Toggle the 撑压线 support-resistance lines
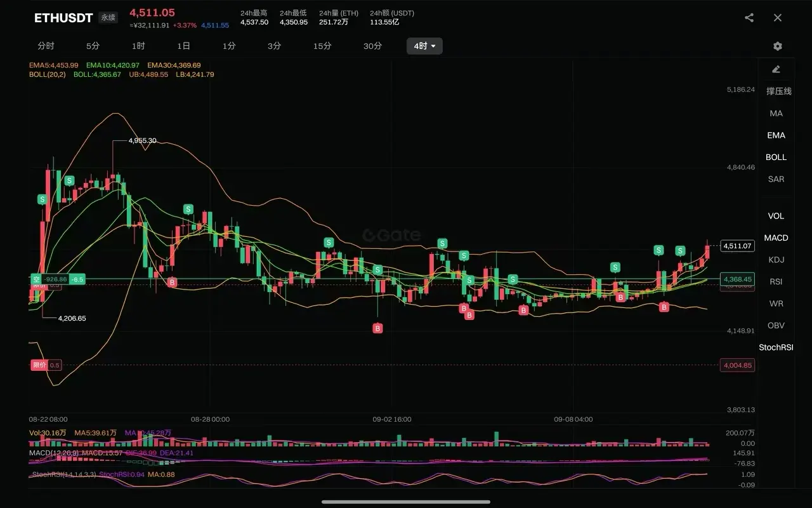 (x=778, y=91)
